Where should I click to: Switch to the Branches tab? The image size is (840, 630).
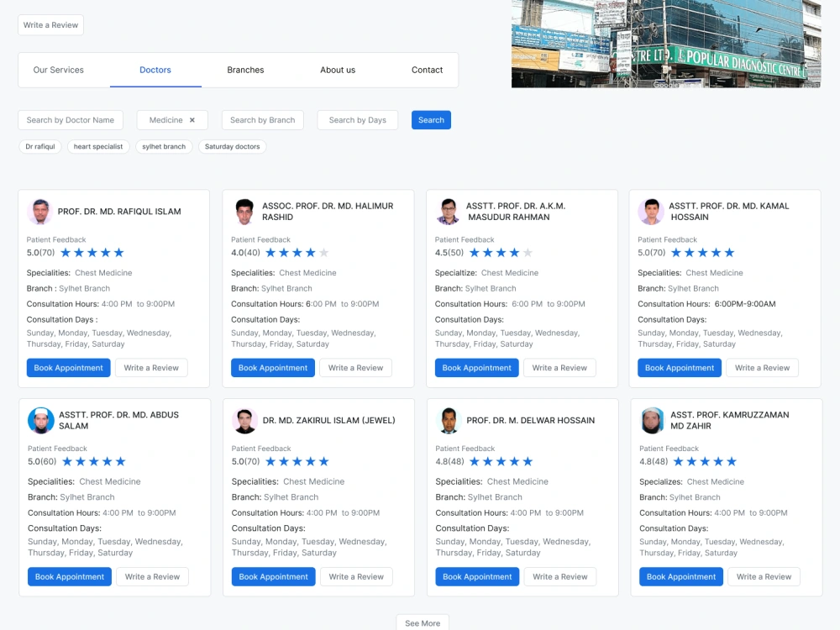click(245, 70)
